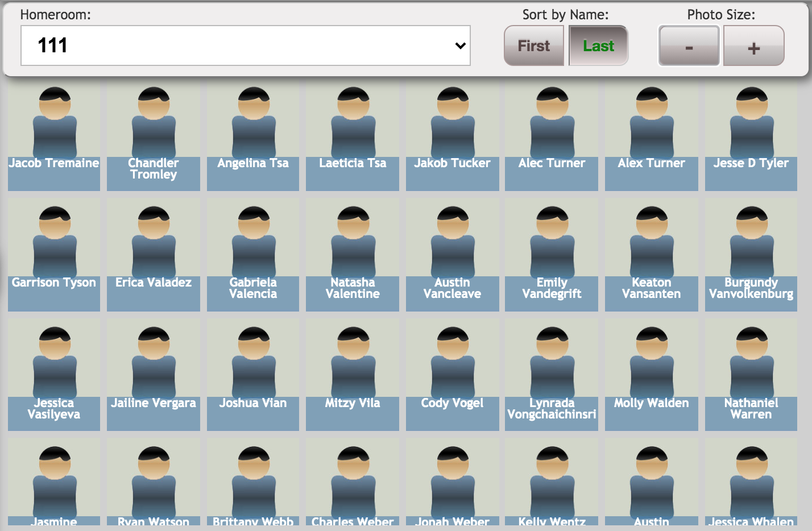Image resolution: width=812 pixels, height=531 pixels.
Task: Select Gabriela Valencia's avatar icon
Action: 254,242
